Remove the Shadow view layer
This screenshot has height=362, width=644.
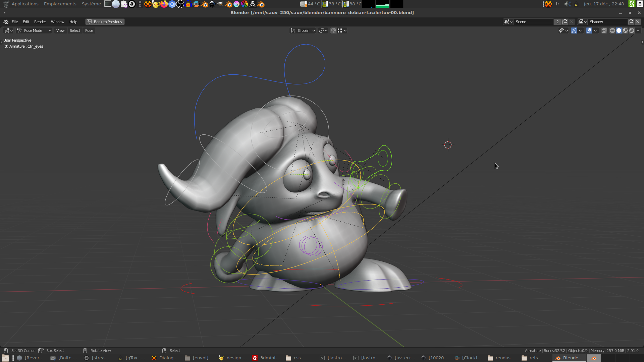click(638, 22)
